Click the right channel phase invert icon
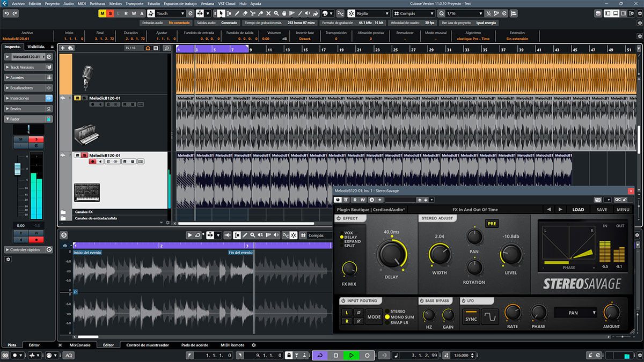 tap(358, 321)
